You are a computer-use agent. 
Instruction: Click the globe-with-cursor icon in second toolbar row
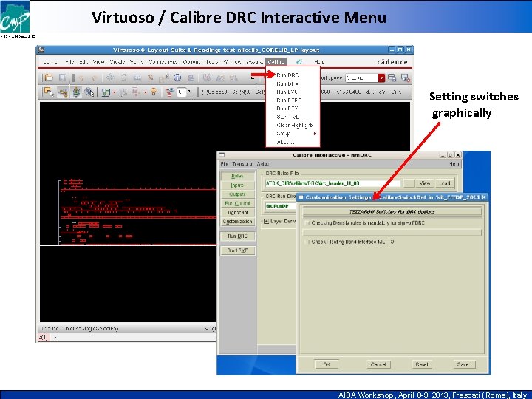(x=89, y=92)
